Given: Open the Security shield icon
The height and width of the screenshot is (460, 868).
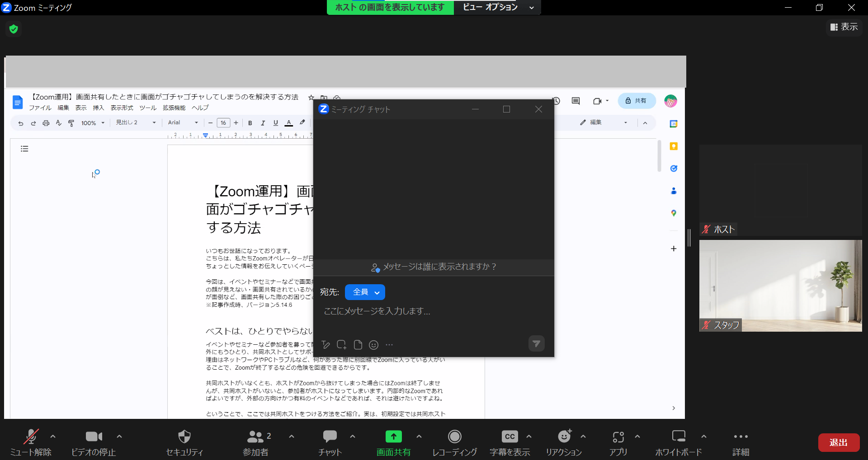Looking at the screenshot, I should pos(184,437).
